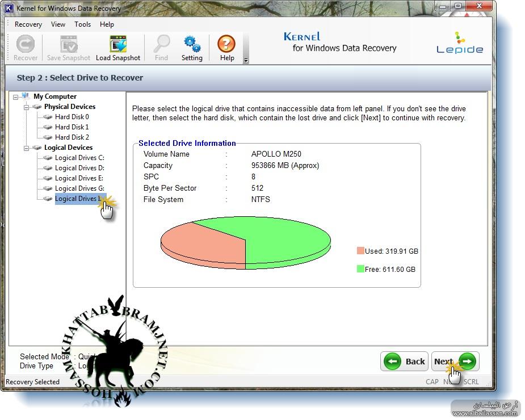525x420 pixels.
Task: Collapse the My Computer tree node
Action: click(15, 97)
